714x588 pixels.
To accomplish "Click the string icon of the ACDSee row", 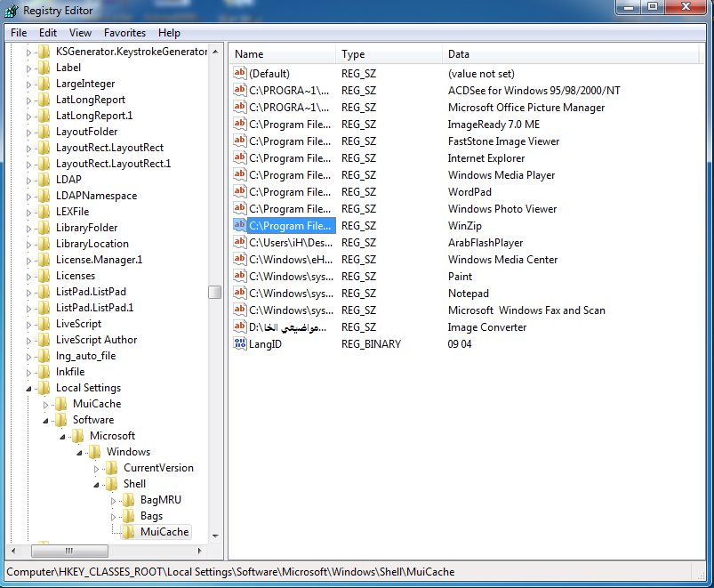I will click(240, 90).
